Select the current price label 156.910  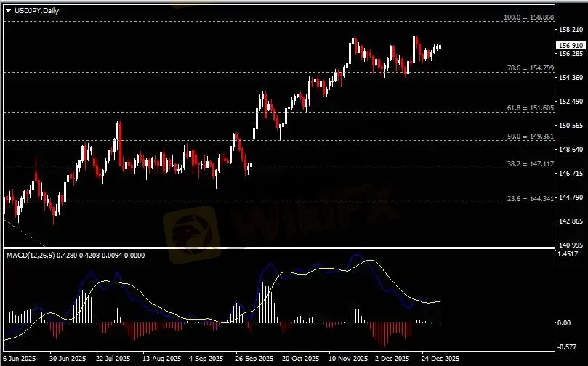(570, 45)
